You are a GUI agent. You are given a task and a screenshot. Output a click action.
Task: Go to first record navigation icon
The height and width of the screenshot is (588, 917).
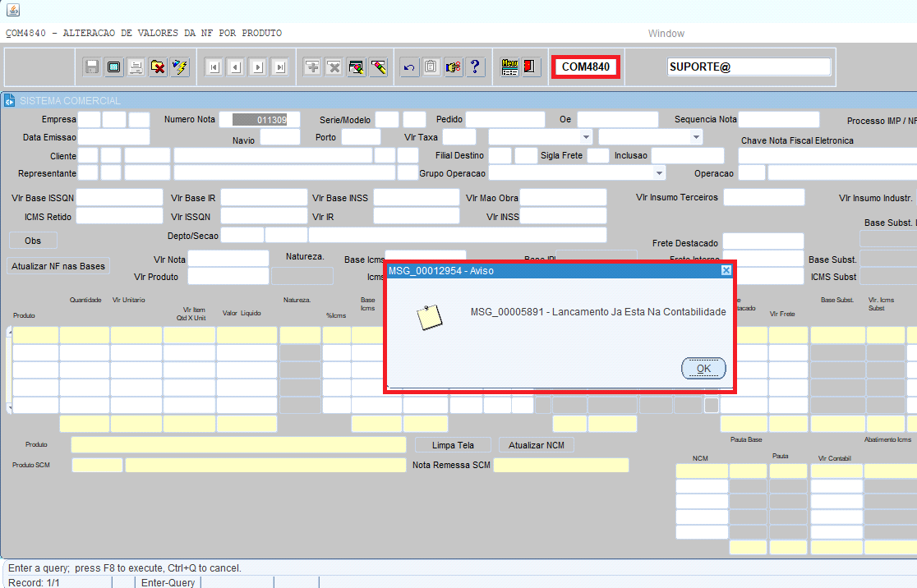[214, 67]
